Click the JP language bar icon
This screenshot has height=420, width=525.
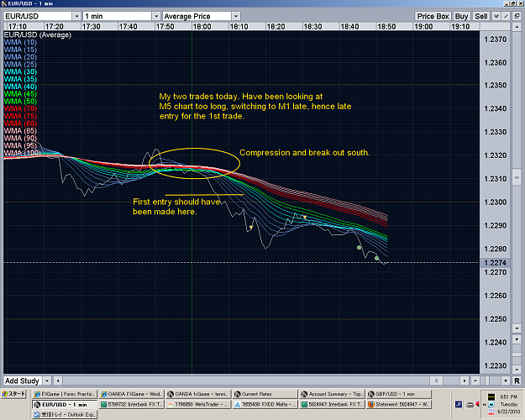459,405
